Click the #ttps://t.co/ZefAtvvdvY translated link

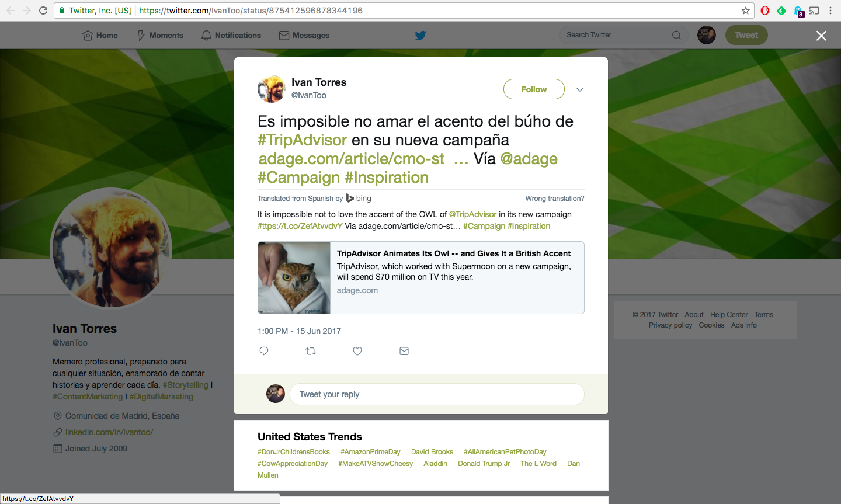click(x=300, y=226)
